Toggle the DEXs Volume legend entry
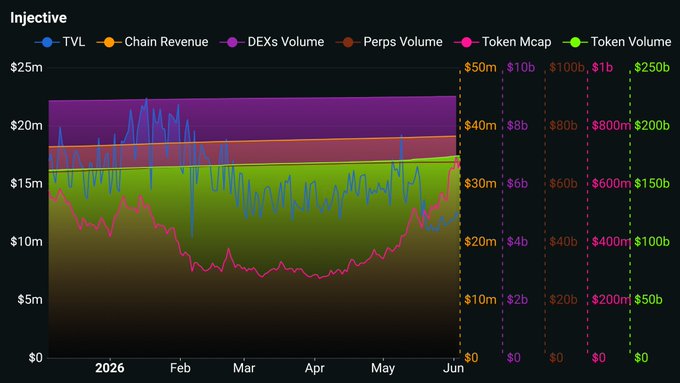 272,42
